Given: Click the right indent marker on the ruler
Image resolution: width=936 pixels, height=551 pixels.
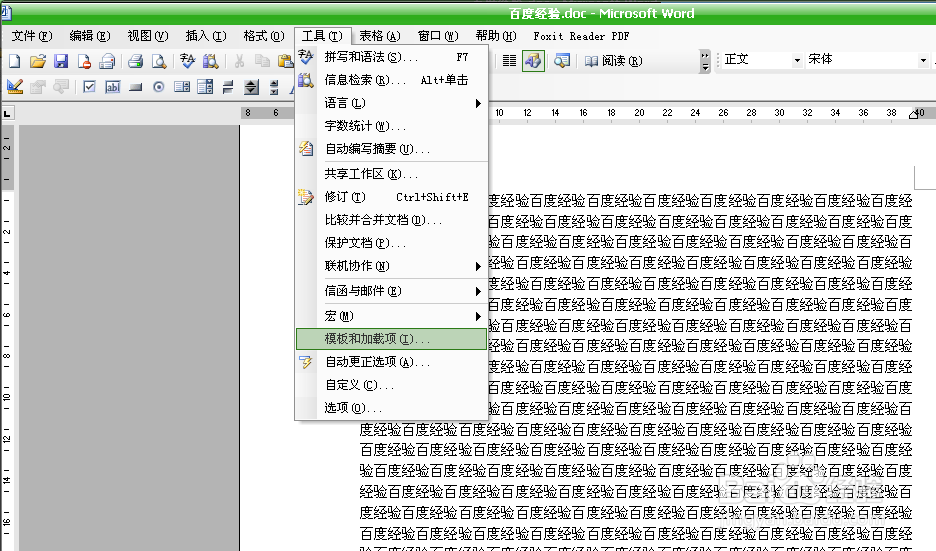Looking at the screenshot, I should coord(913,114).
